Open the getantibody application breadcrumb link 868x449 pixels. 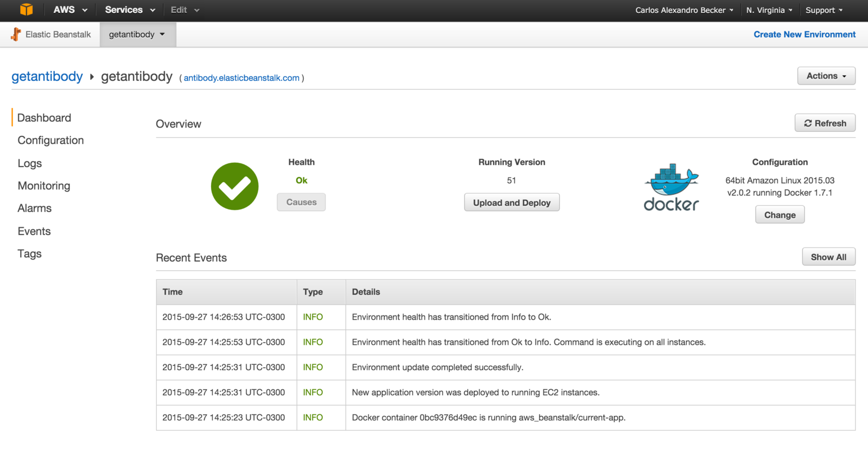click(47, 77)
